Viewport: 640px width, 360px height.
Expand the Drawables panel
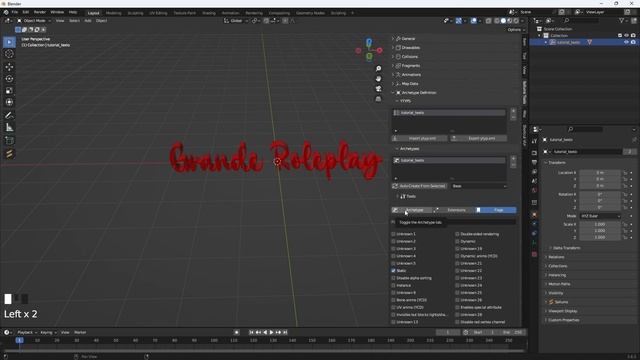click(410, 48)
